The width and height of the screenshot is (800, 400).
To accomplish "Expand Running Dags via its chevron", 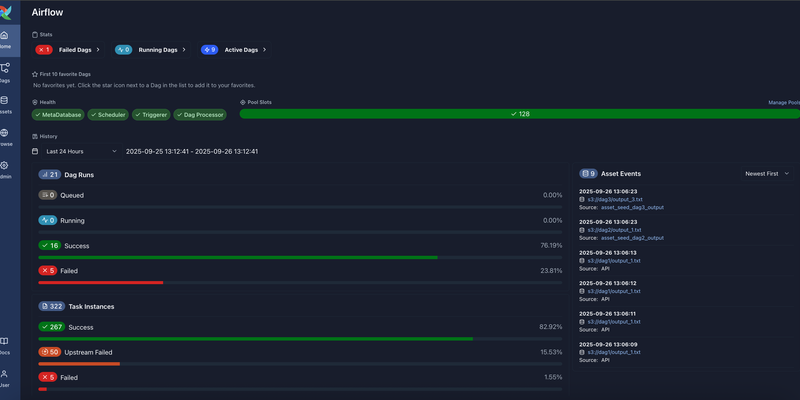I will click(x=184, y=50).
